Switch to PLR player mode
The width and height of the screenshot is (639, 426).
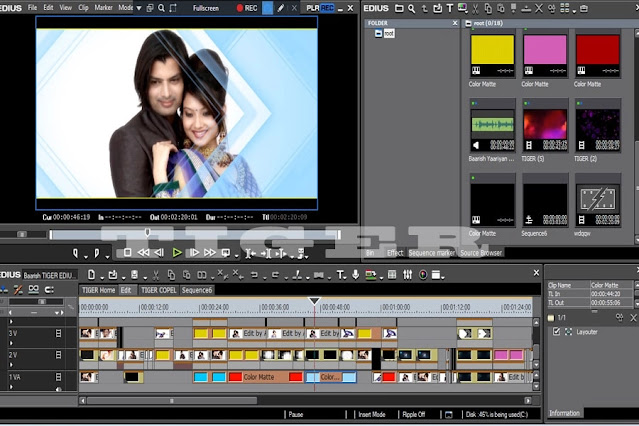(313, 8)
